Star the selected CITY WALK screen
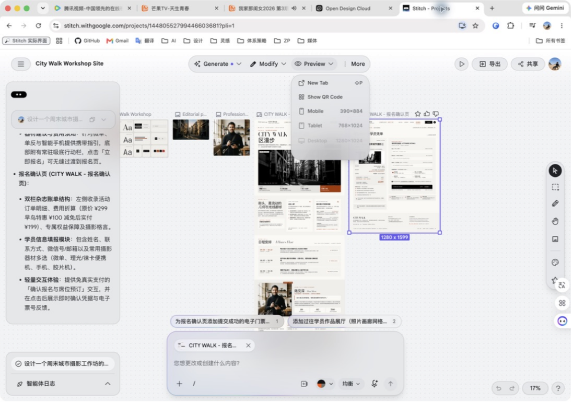The width and height of the screenshot is (571, 402). pyautogui.click(x=418, y=114)
